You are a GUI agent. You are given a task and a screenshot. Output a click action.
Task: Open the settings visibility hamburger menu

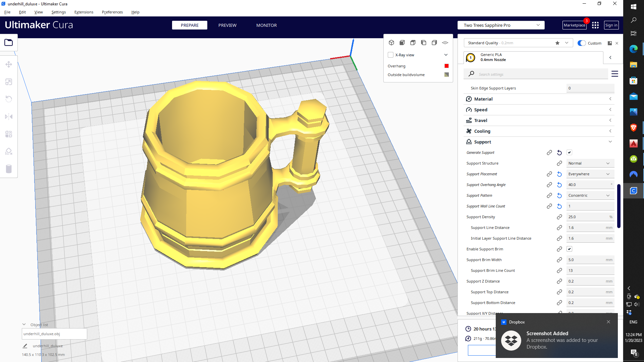614,74
